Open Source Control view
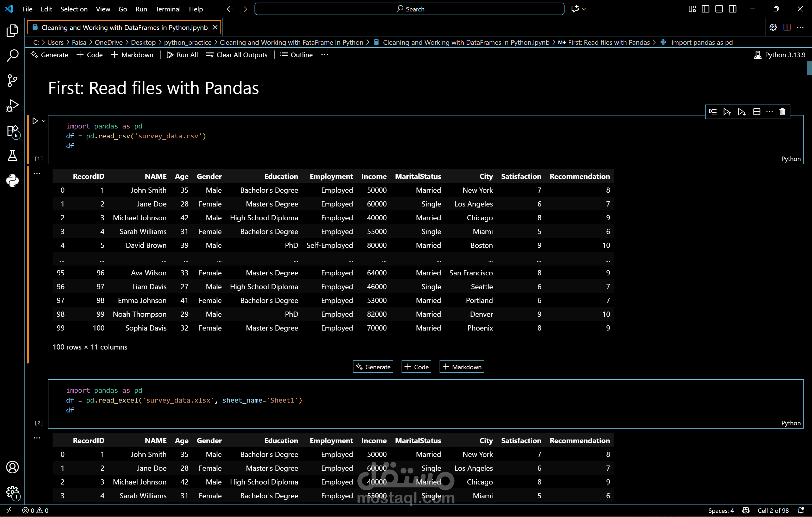This screenshot has height=517, width=812. 12,81
